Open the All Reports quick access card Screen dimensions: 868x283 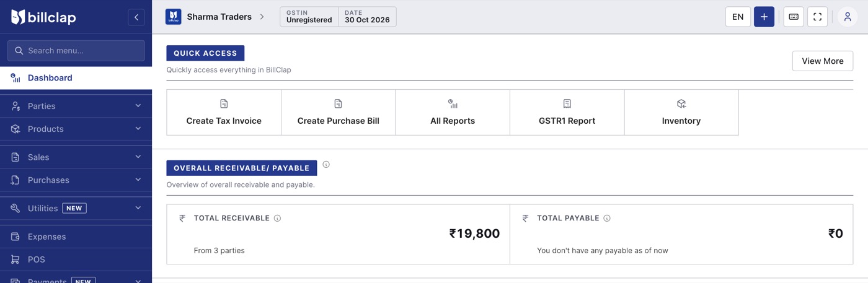pos(453,112)
